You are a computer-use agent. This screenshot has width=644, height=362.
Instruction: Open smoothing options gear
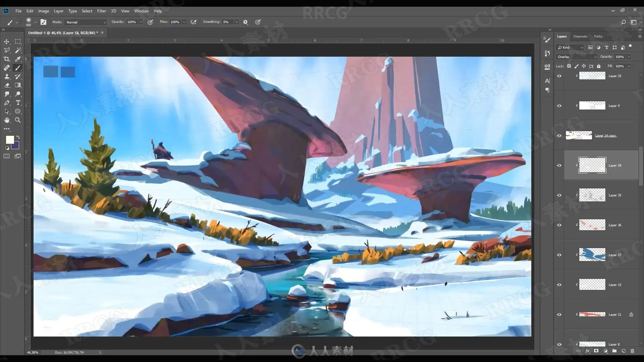(246, 22)
